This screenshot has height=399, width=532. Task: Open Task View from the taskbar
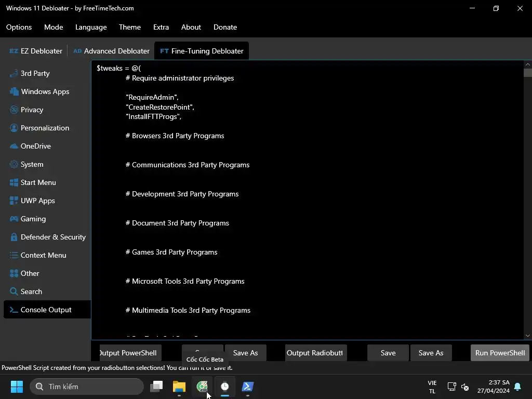(157, 386)
